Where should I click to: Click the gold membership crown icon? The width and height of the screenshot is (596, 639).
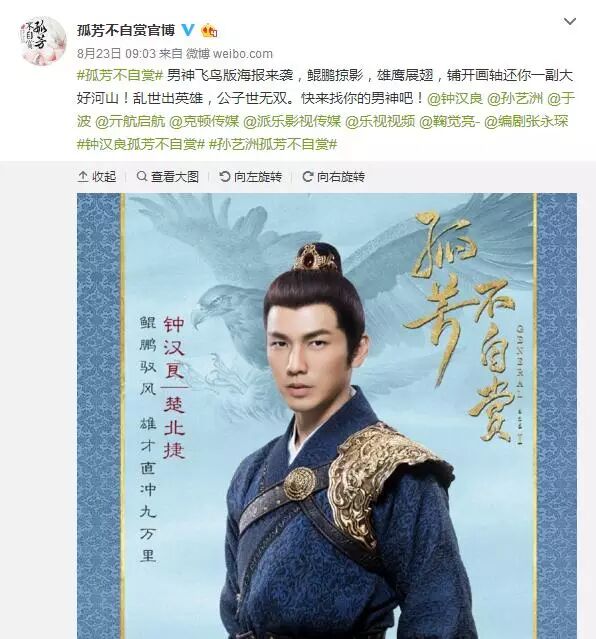(x=209, y=31)
